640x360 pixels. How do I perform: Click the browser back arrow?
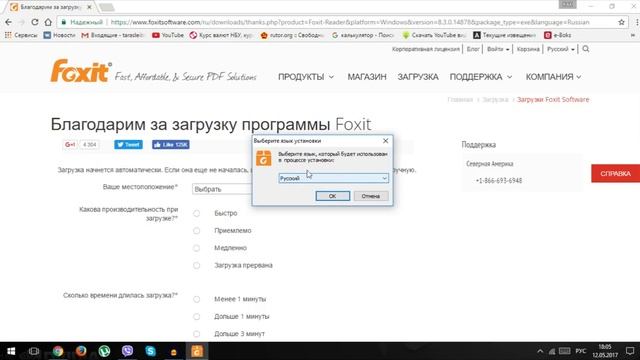click(x=9, y=22)
